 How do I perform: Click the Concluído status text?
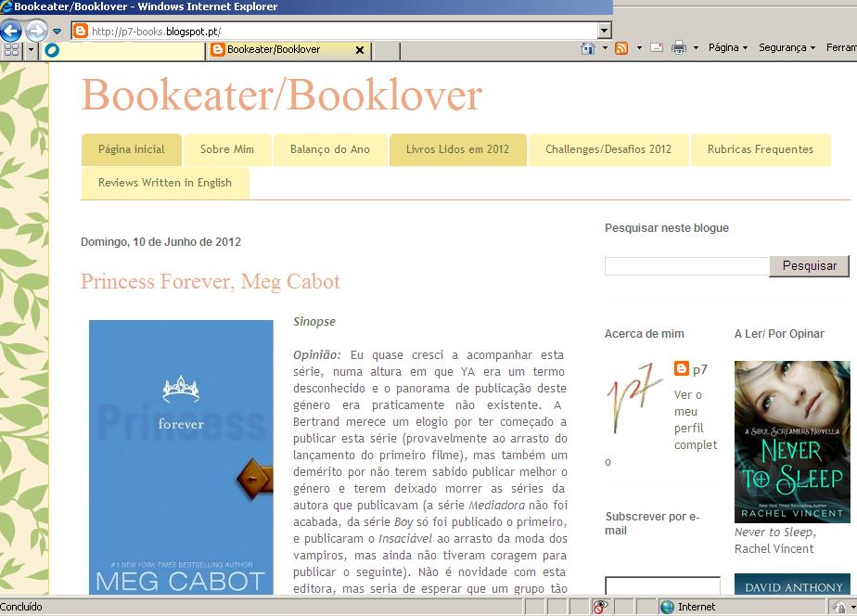pyautogui.click(x=21, y=607)
